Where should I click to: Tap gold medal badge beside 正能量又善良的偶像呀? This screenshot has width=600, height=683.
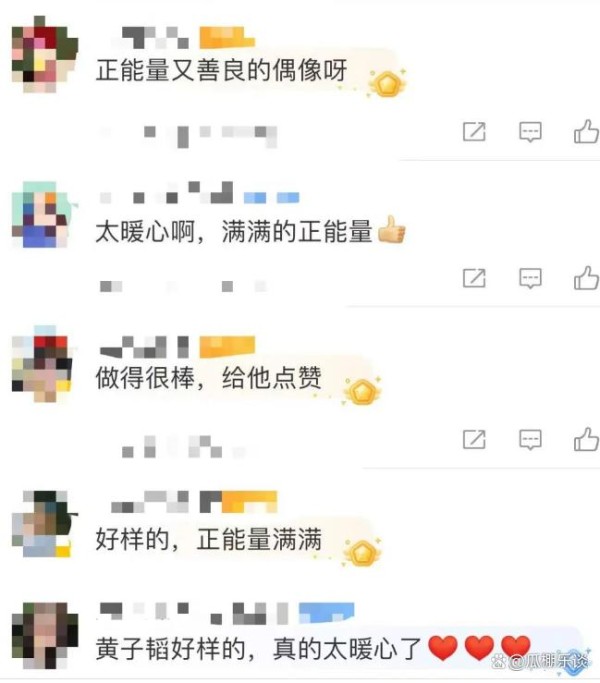[x=387, y=84]
